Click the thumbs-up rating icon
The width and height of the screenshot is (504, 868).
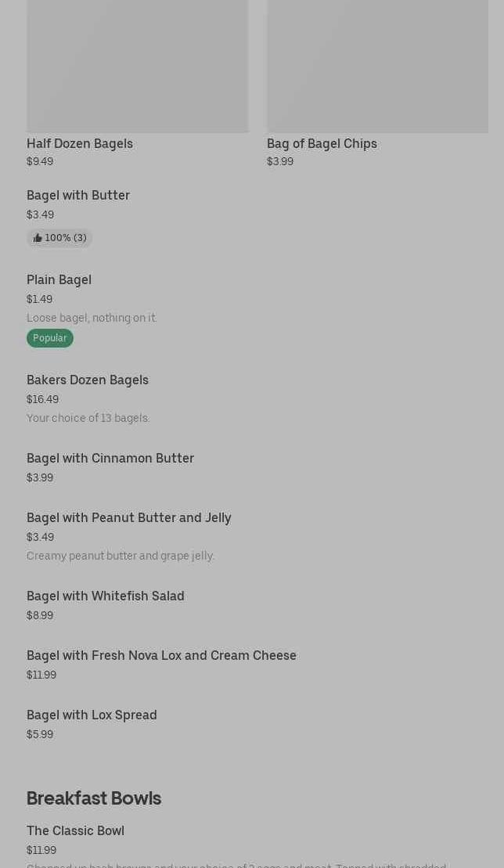click(38, 238)
